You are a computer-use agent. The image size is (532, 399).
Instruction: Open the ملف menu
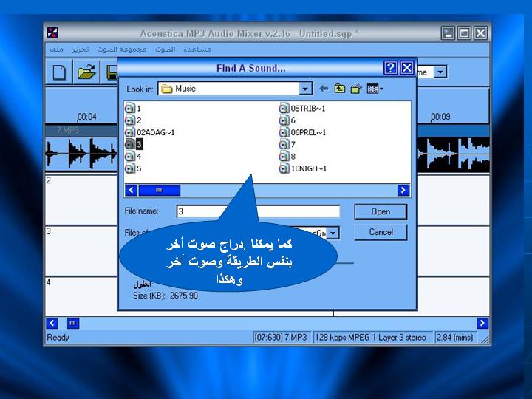point(56,50)
